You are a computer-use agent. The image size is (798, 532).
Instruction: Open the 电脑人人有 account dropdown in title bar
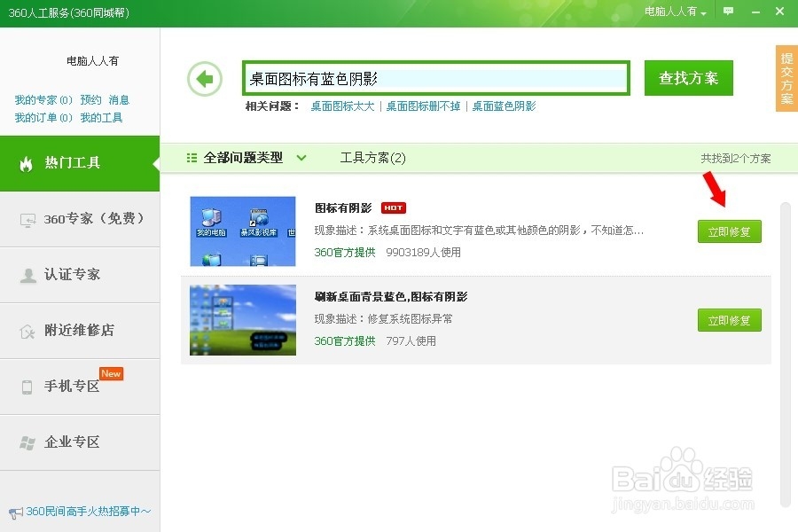pyautogui.click(x=676, y=12)
